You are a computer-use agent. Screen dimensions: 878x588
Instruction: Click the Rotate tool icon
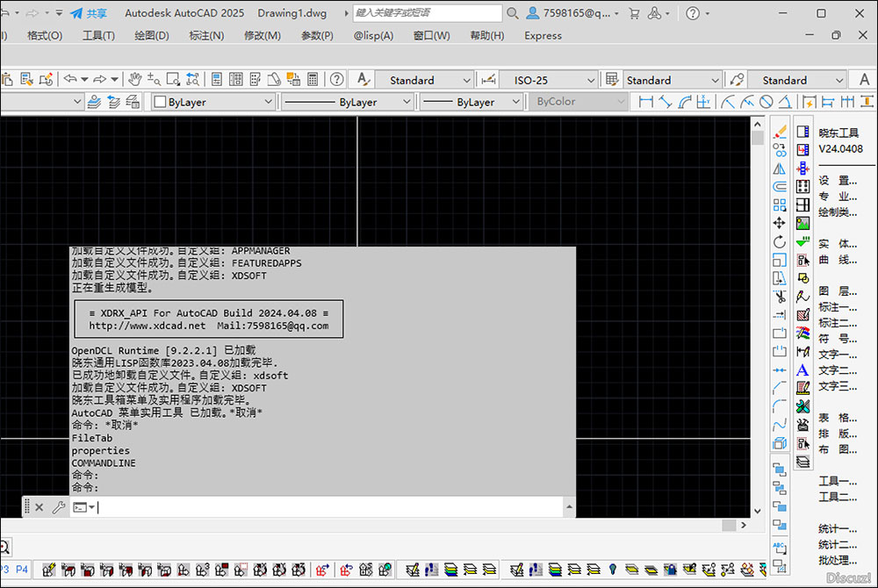pyautogui.click(x=780, y=241)
